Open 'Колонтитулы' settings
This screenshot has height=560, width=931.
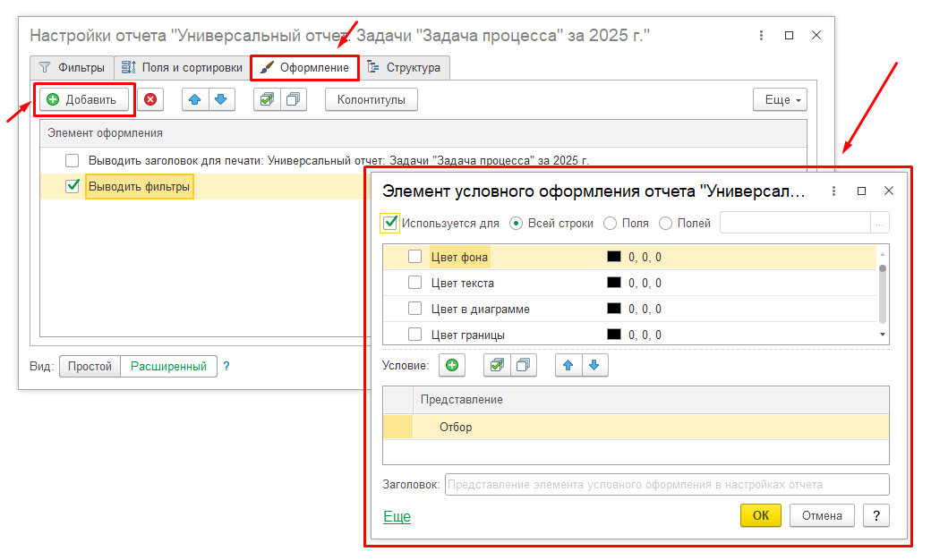point(372,99)
